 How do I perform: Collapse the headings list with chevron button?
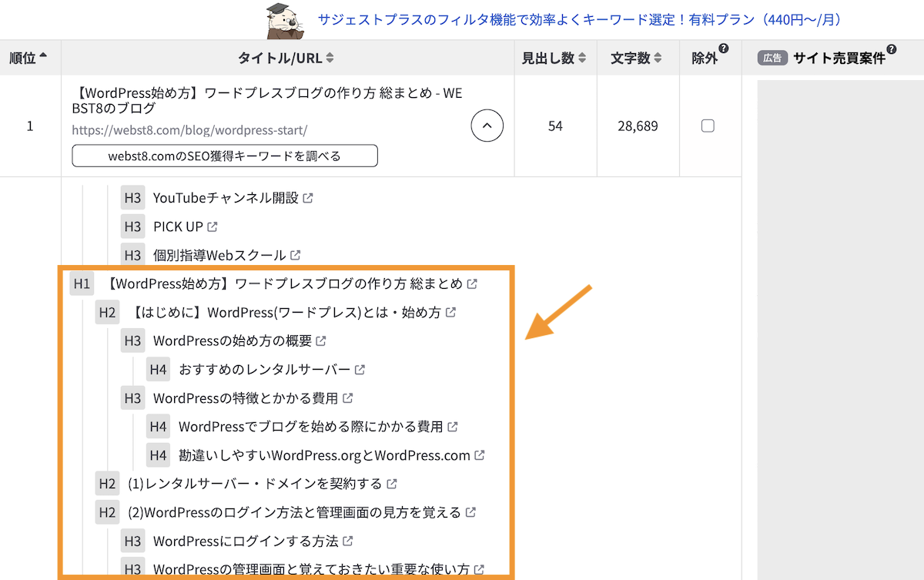click(x=487, y=126)
